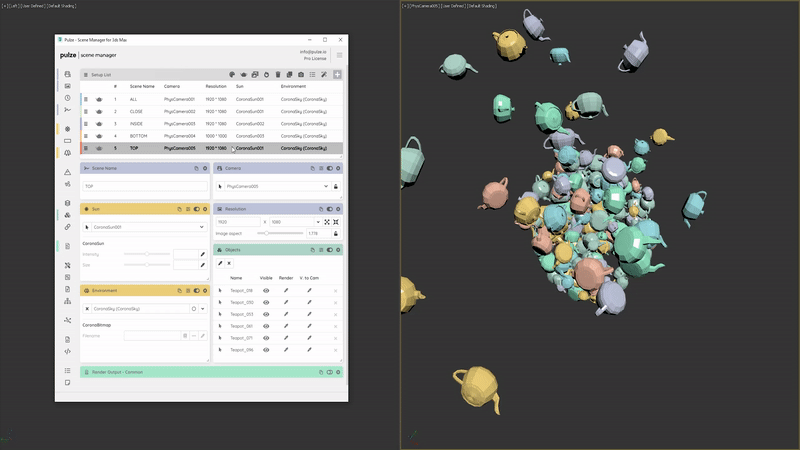
Task: Toggle the Environment module on/off switch
Action: pos(196,291)
